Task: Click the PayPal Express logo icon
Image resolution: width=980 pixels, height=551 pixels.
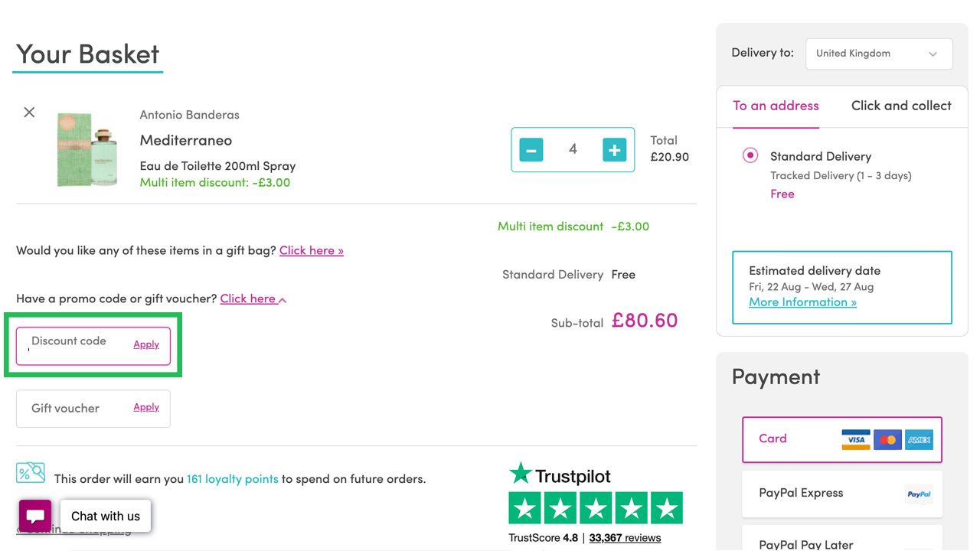Action: coord(918,494)
